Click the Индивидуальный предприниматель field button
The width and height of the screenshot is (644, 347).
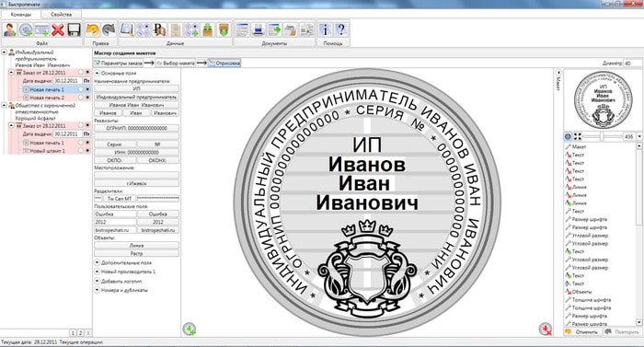pos(137,97)
